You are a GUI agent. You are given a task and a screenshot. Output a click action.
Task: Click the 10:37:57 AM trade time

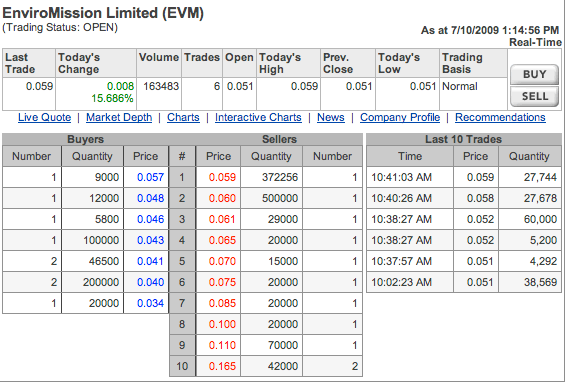(401, 261)
